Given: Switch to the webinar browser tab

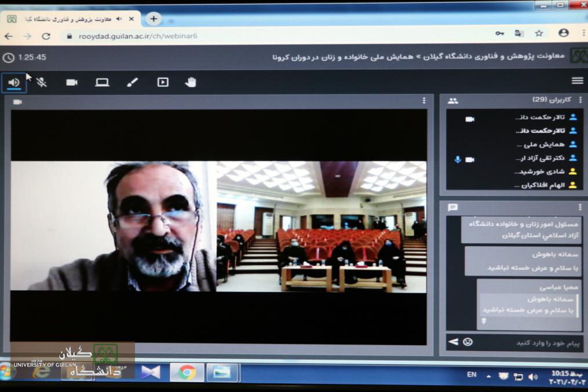Looking at the screenshot, I should click(70, 19).
